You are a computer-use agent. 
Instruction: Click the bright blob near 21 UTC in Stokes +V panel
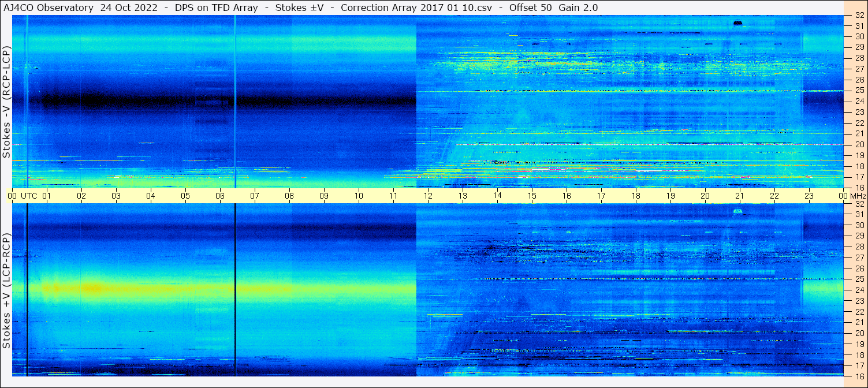737,212
